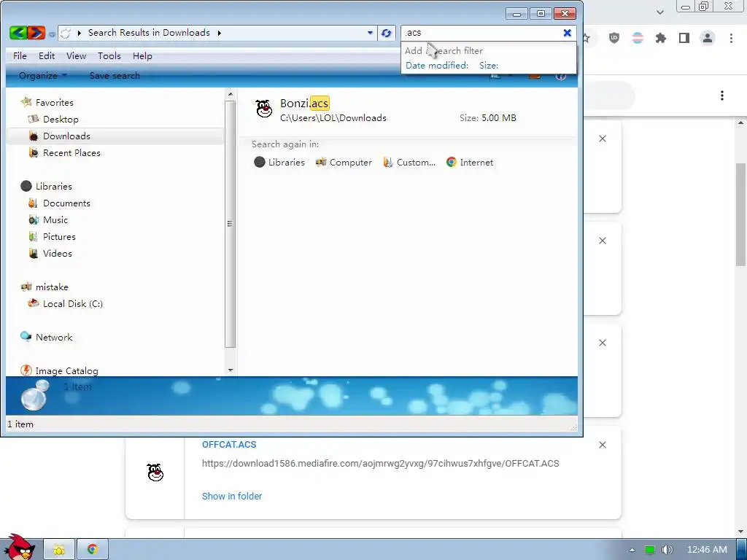Remove the OFFCAT.ACS download entry in Chrome

(x=603, y=445)
